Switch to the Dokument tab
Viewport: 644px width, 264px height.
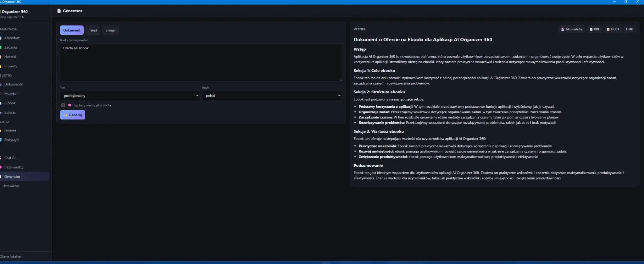72,30
